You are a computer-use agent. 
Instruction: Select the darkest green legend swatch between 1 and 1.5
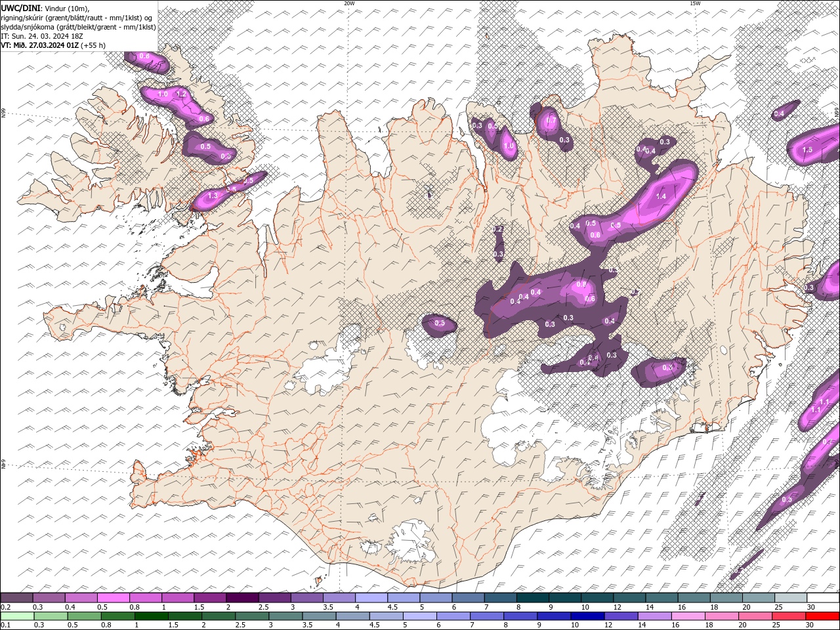[151, 616]
